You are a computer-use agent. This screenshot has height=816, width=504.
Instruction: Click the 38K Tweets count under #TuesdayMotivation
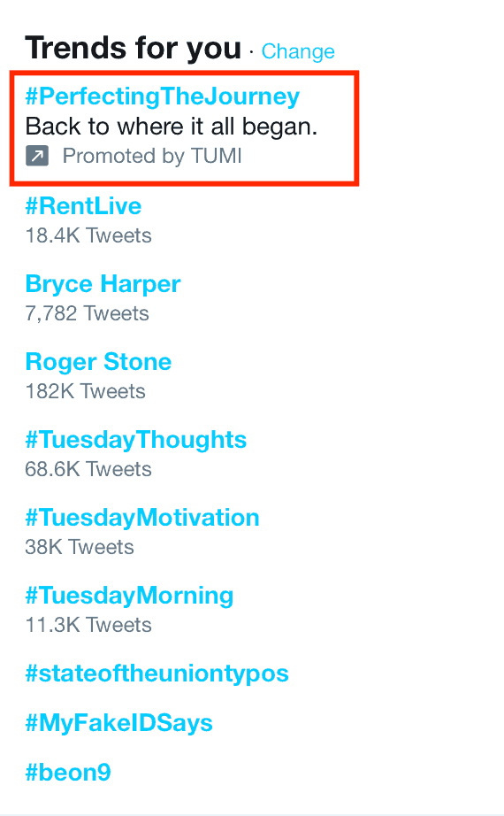80,548
